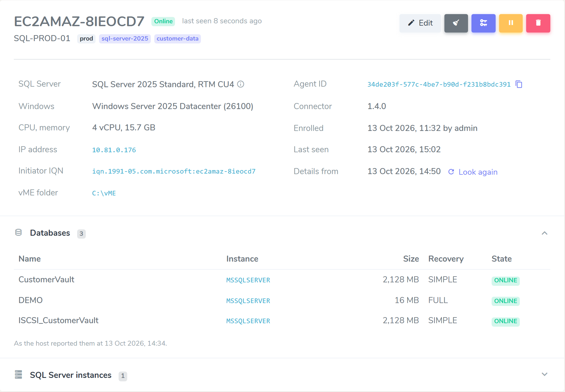Click the Databases section cylinder icon
Image resolution: width=565 pixels, height=392 pixels.
[x=18, y=233]
